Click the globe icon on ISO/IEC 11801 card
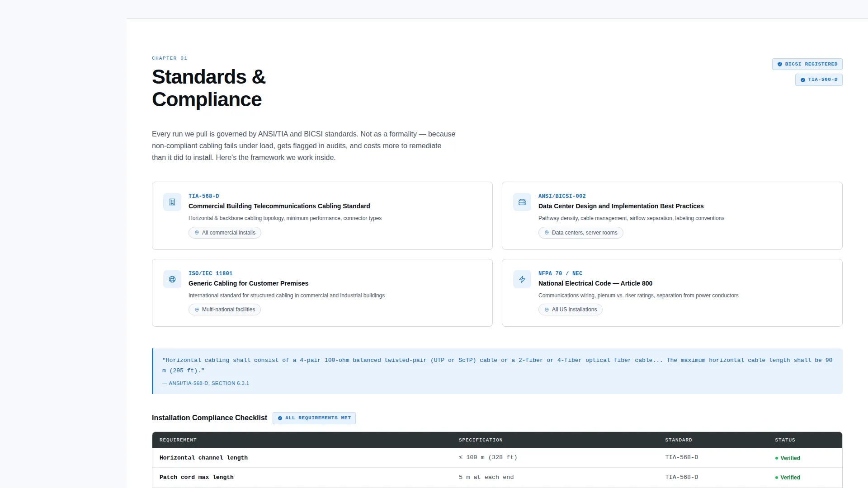 click(172, 279)
